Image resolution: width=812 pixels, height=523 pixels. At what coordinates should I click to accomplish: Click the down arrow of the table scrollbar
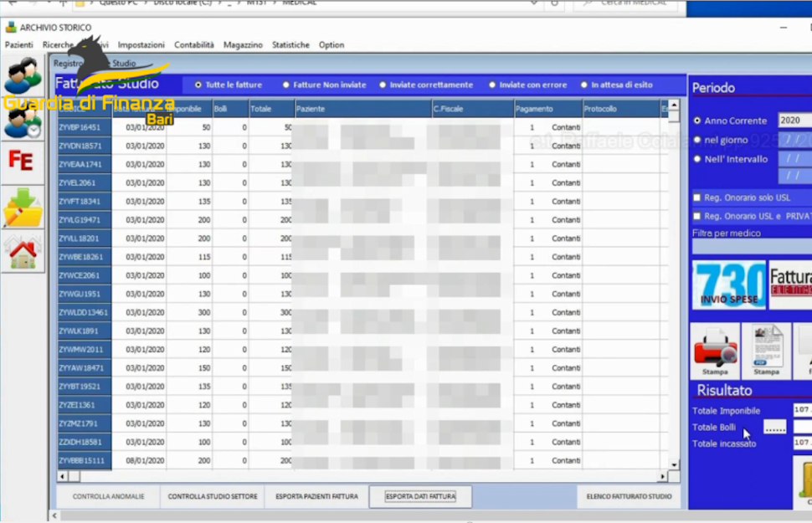(x=675, y=464)
